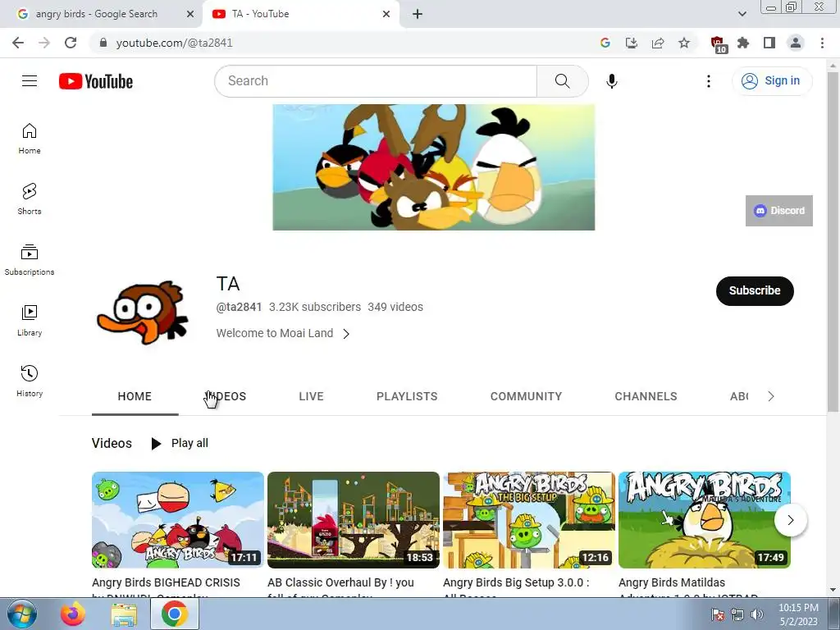840x630 pixels.
Task: Click the YouTube logo
Action: [96, 81]
